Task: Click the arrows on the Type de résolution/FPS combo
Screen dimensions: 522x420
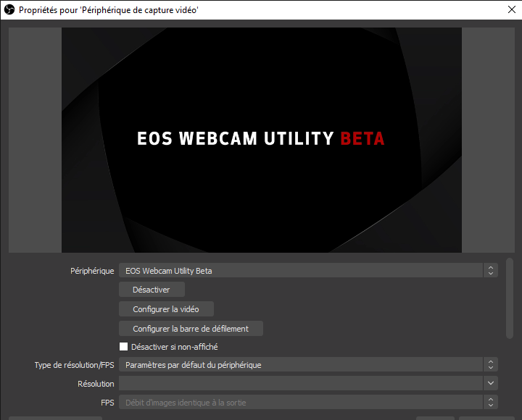Action: pyautogui.click(x=491, y=365)
